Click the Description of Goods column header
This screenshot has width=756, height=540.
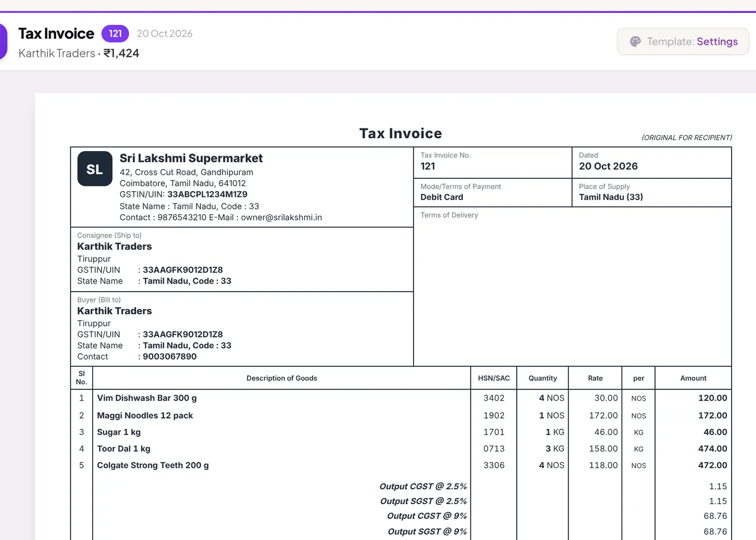tap(282, 378)
